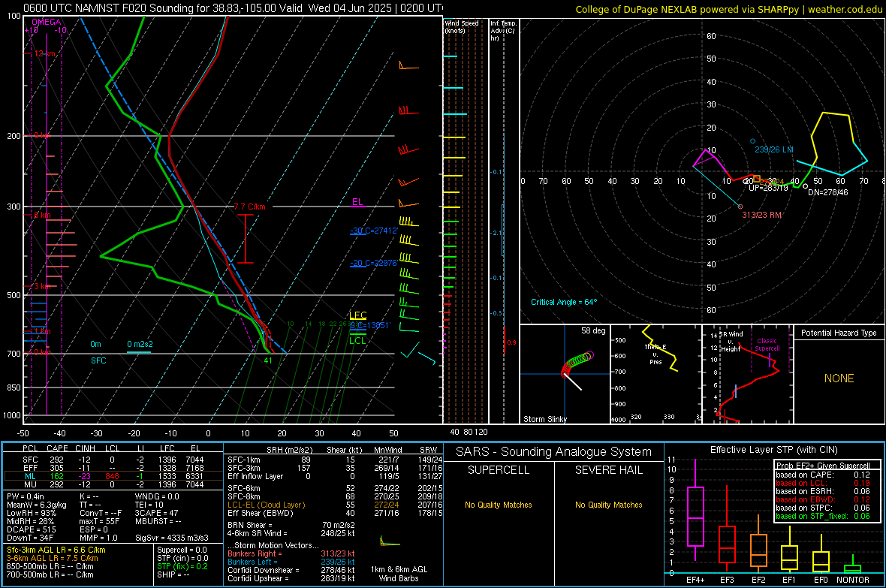
Task: Click the PW = 0.4in value
Action: [x=26, y=497]
